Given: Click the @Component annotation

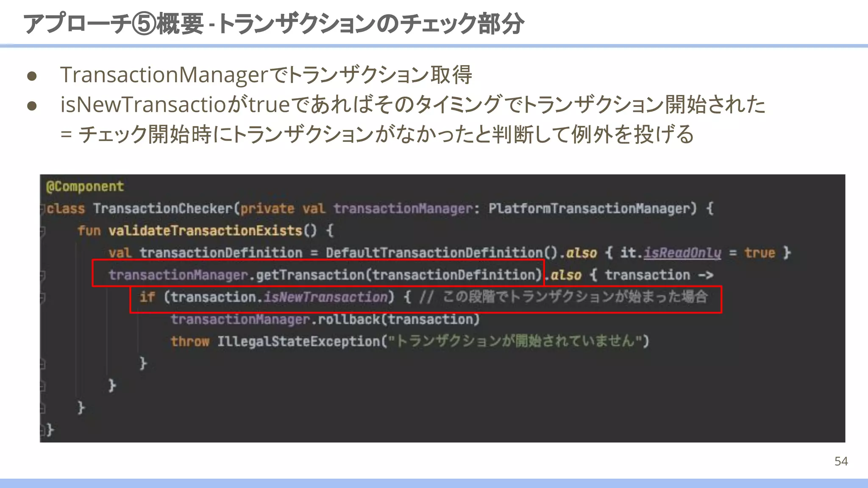Looking at the screenshot, I should point(85,186).
